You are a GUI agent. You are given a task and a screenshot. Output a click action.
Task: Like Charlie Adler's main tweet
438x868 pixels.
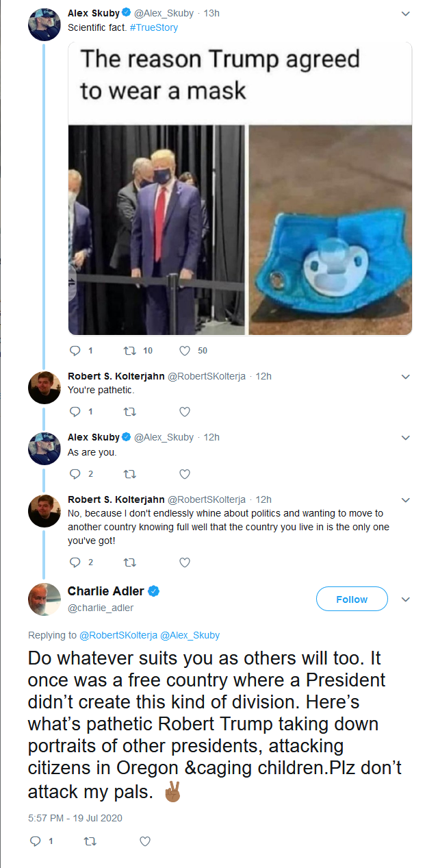point(144,841)
